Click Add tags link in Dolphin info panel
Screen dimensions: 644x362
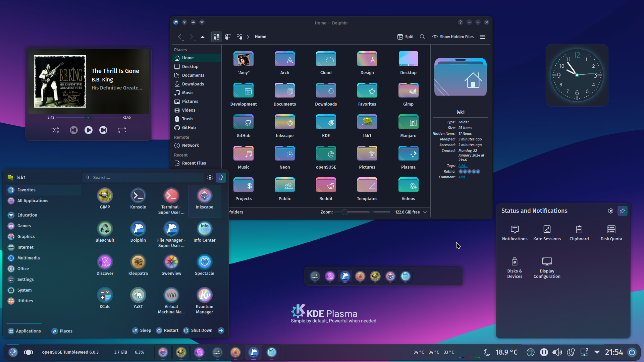pos(463,166)
